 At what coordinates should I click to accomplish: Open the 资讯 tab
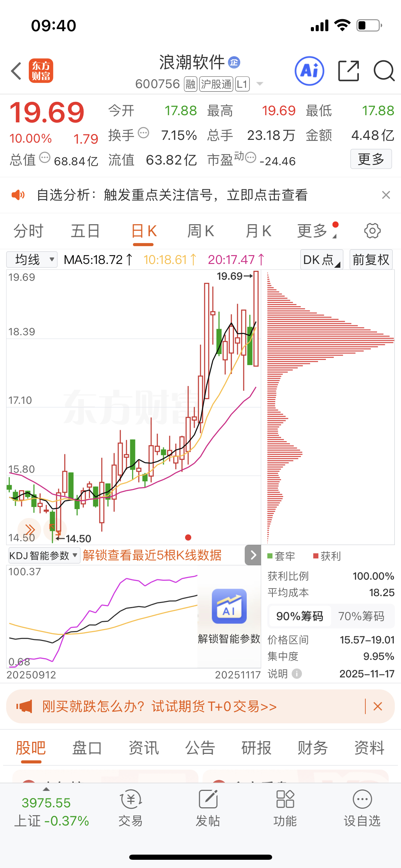tap(144, 748)
